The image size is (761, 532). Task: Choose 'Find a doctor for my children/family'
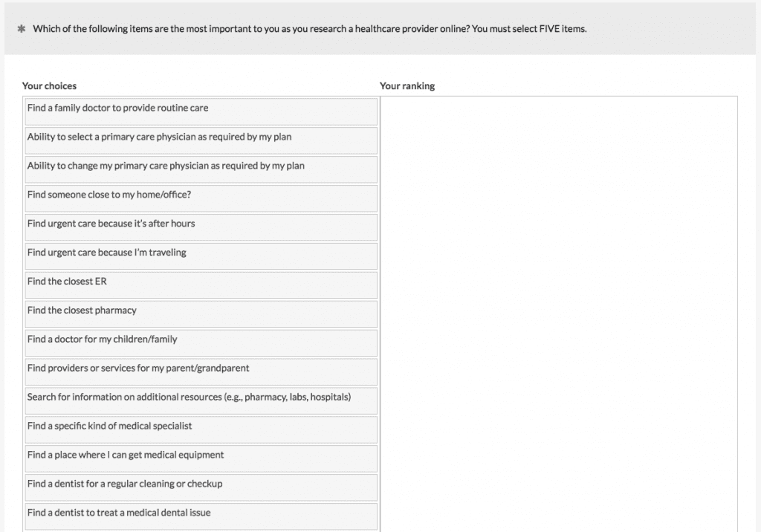point(201,343)
